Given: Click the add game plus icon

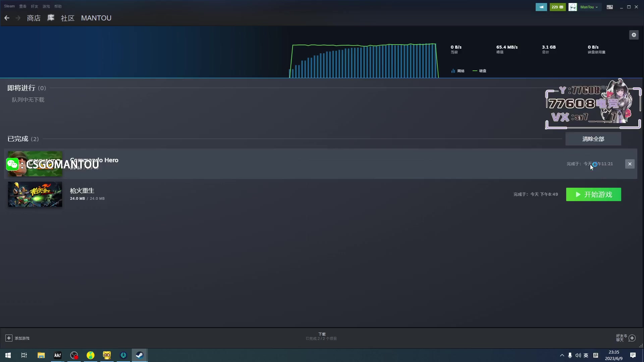Looking at the screenshot, I should 9,338.
